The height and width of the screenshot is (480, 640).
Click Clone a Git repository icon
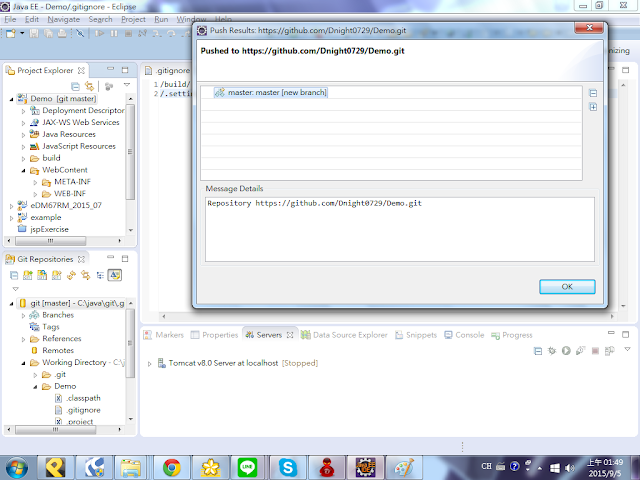point(42,276)
